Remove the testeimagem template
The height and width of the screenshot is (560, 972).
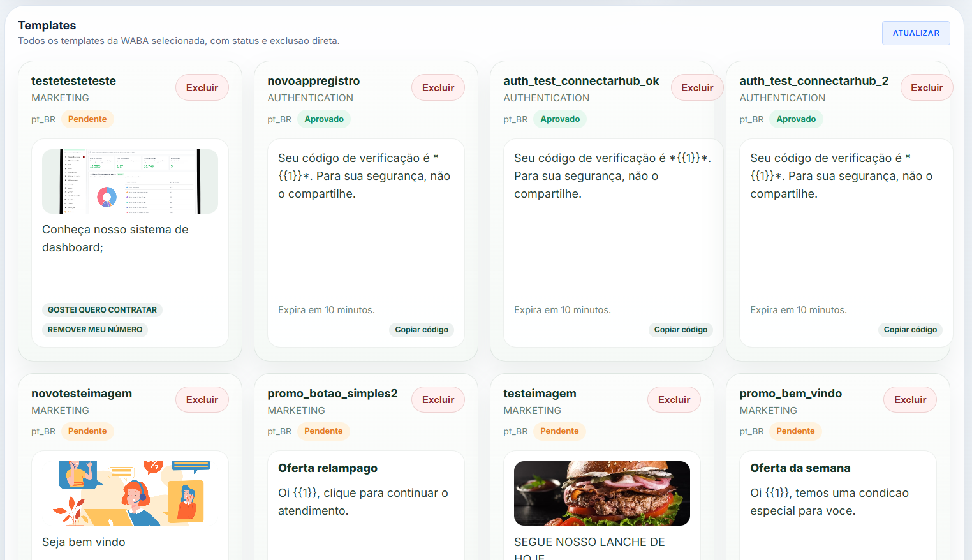click(x=674, y=400)
